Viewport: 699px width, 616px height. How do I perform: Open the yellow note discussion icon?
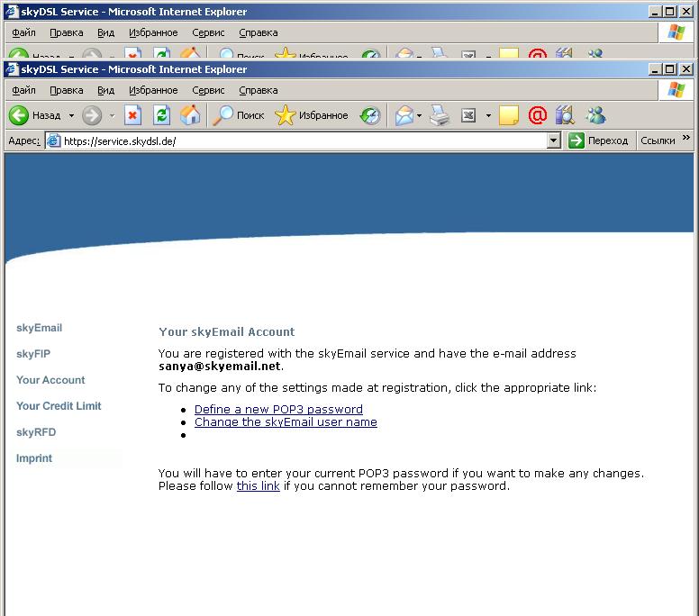[x=509, y=115]
